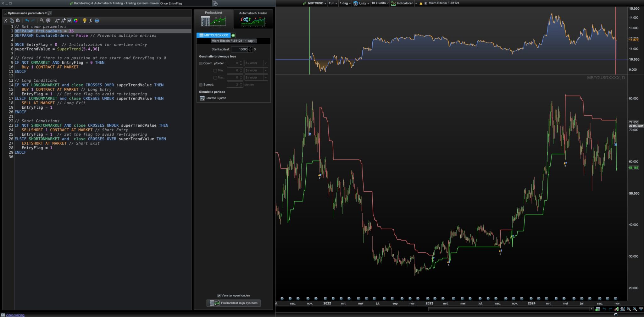644x317 pixels.
Task: Collapse the Optimalisatie parameters section
Action: point(5,13)
